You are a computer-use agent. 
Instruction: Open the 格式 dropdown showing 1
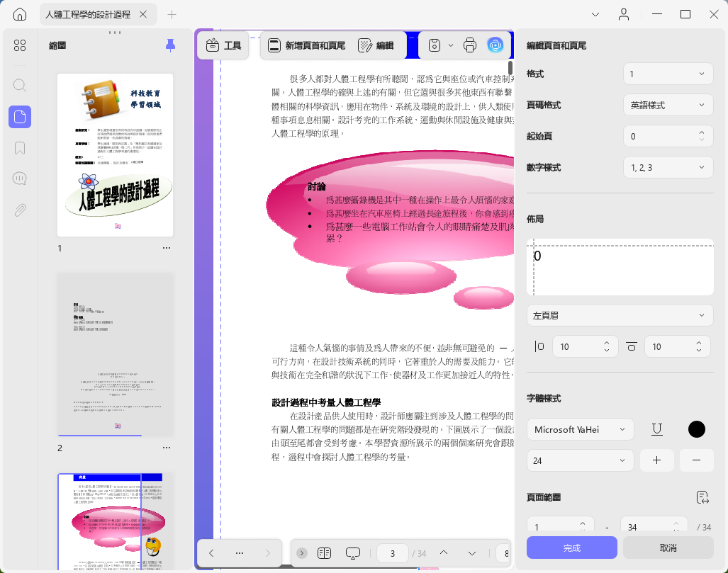pos(668,74)
